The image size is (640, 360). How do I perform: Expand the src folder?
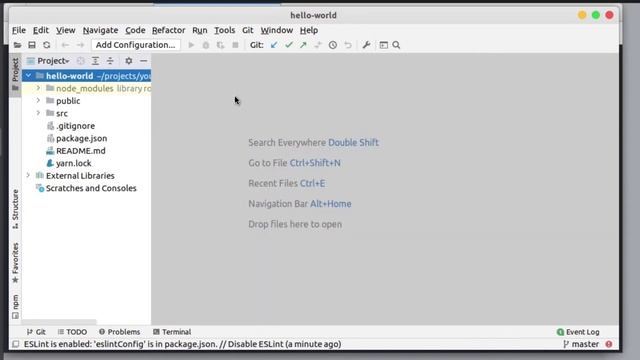click(38, 113)
